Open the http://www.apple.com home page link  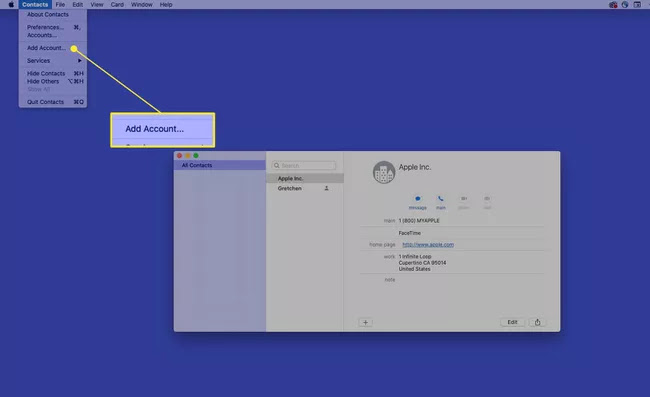428,244
